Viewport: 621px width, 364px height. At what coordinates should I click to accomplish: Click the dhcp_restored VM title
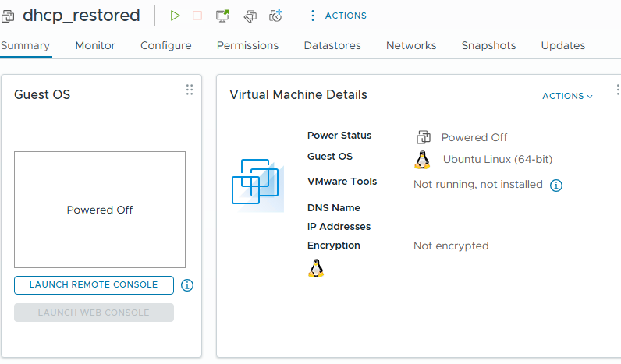81,16
